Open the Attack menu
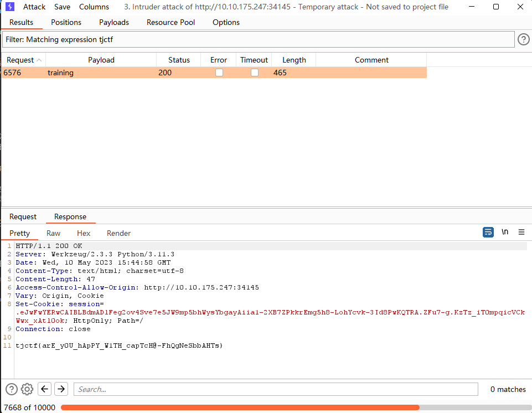532x413 pixels. pyautogui.click(x=34, y=7)
